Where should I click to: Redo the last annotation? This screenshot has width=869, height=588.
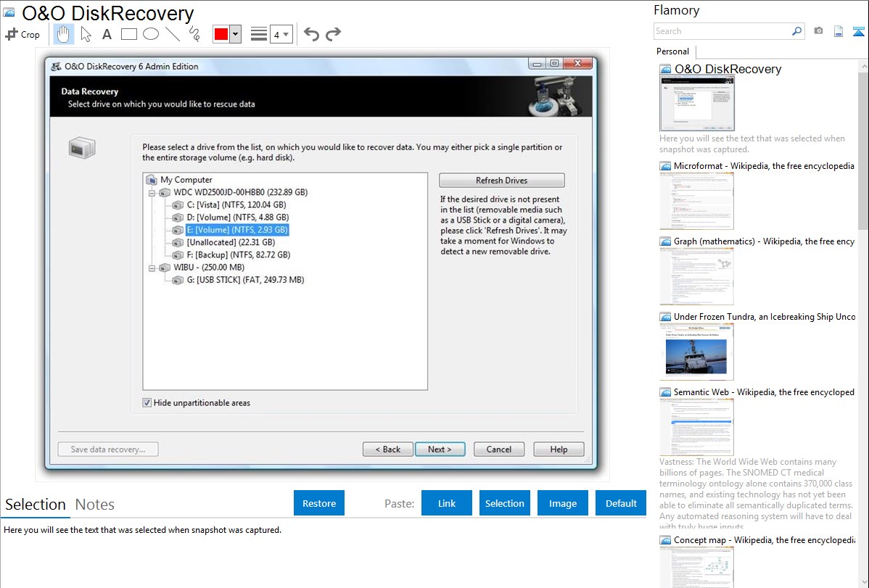[x=333, y=34]
